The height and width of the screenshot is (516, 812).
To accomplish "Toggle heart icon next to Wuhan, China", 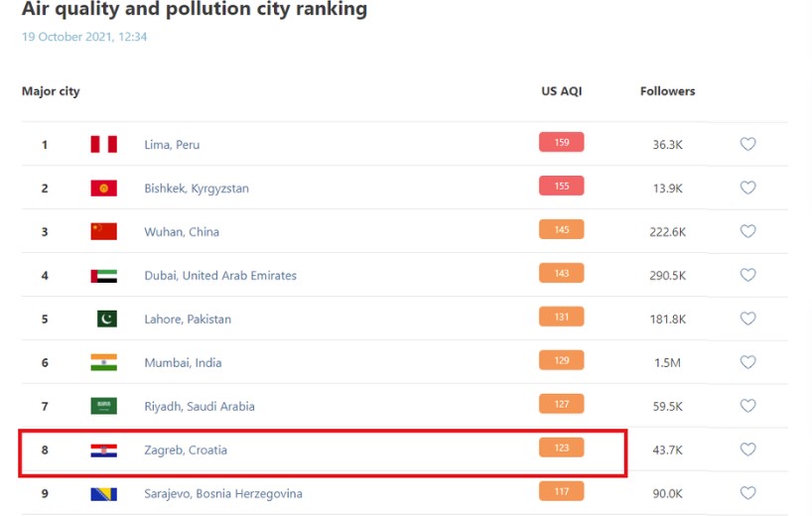I will point(747,231).
